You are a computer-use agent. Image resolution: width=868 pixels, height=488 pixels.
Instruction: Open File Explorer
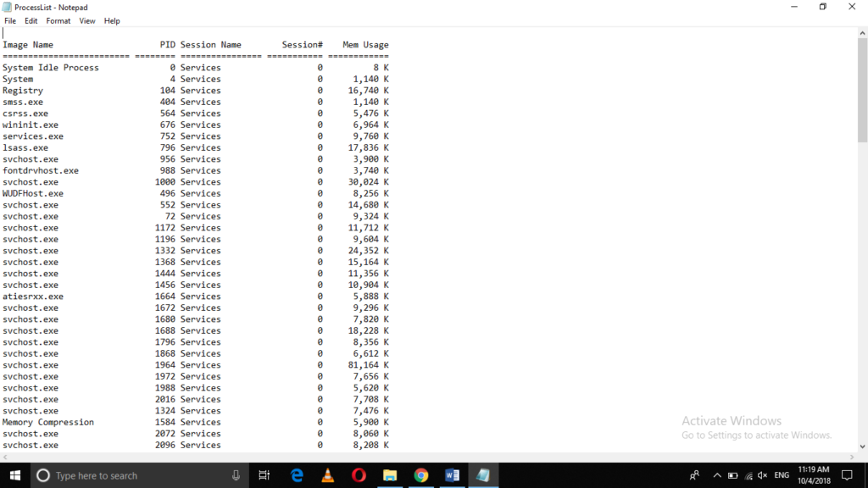click(x=390, y=474)
